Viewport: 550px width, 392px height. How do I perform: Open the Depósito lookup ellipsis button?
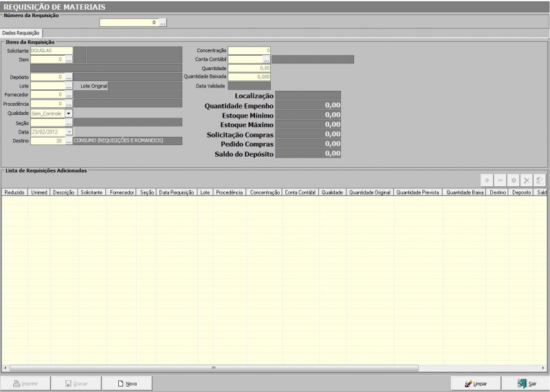tap(69, 78)
